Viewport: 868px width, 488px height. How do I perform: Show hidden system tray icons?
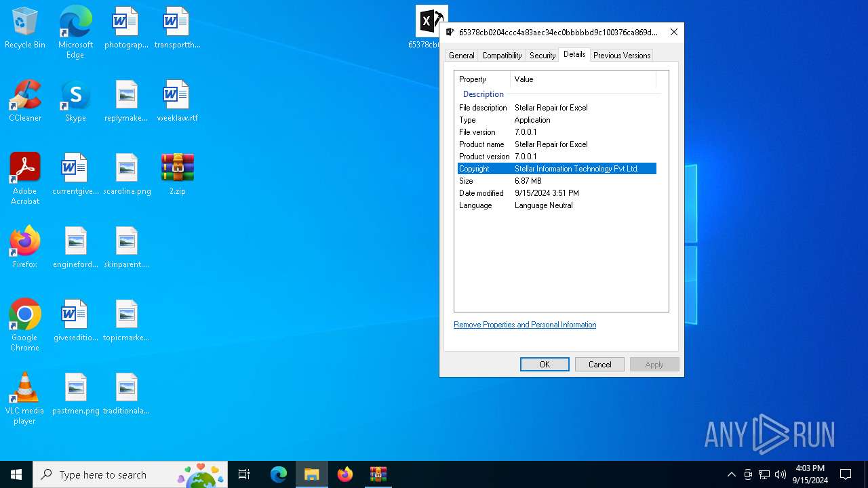pos(731,474)
